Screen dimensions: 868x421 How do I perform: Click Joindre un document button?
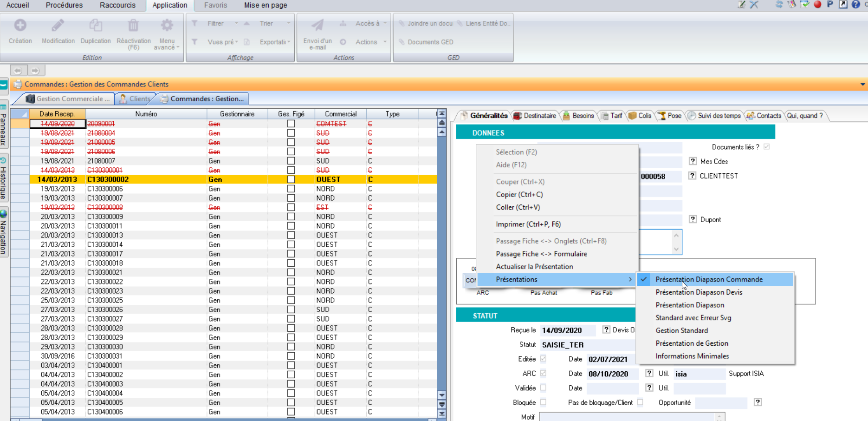[425, 23]
